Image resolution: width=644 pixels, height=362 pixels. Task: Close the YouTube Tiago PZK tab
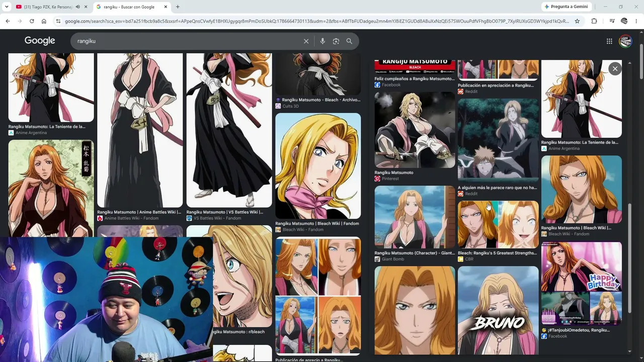click(86, 7)
